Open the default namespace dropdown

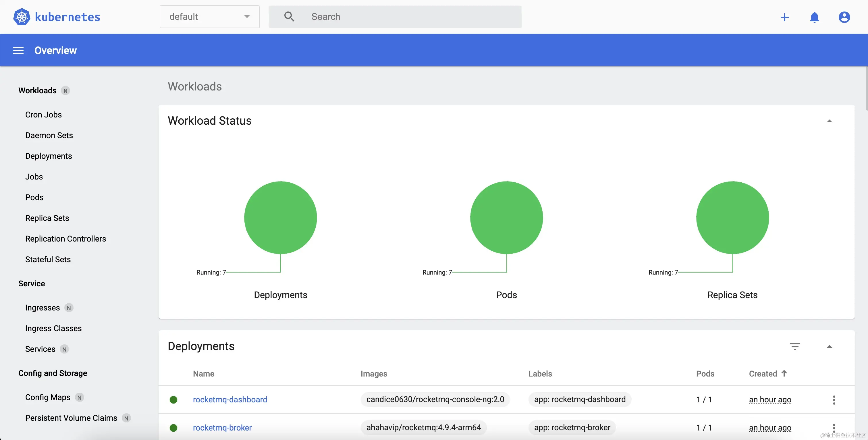click(x=209, y=16)
